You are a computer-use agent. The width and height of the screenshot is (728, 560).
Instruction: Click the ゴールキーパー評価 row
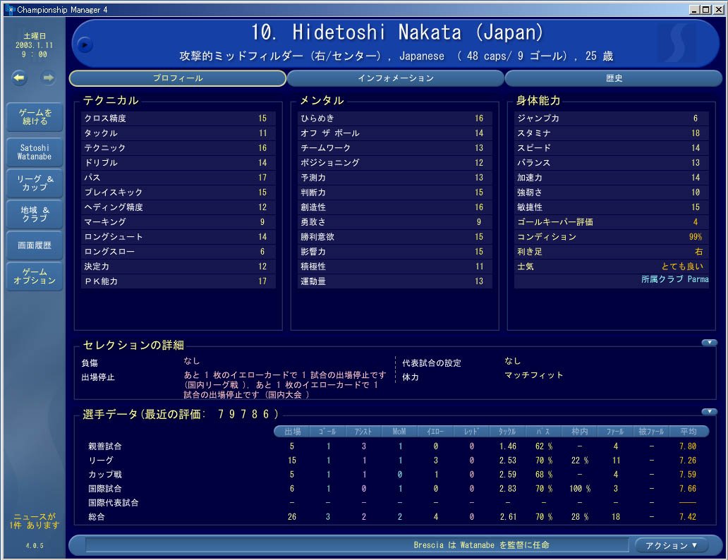(x=612, y=222)
